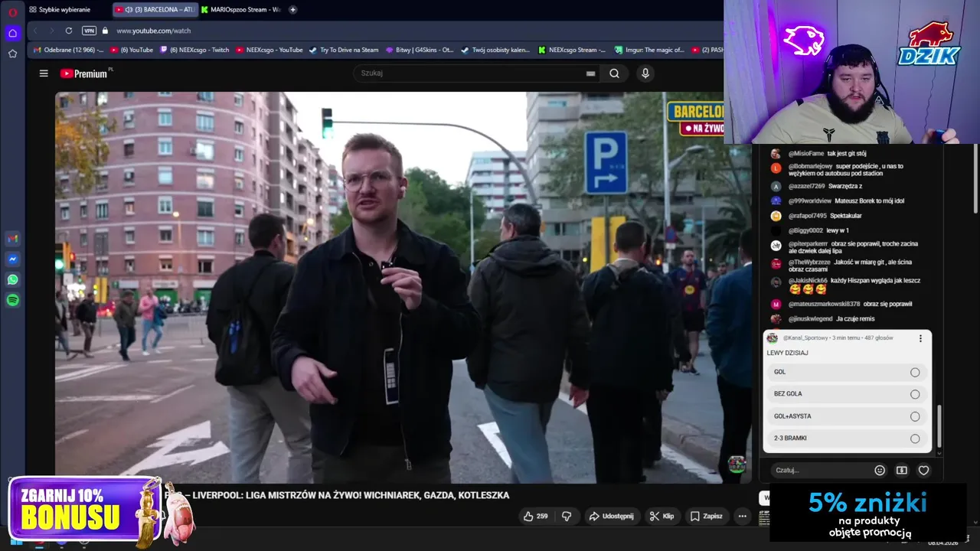
Task: Open Odebrane (12 966) Gmail bookmark
Action: (x=68, y=50)
